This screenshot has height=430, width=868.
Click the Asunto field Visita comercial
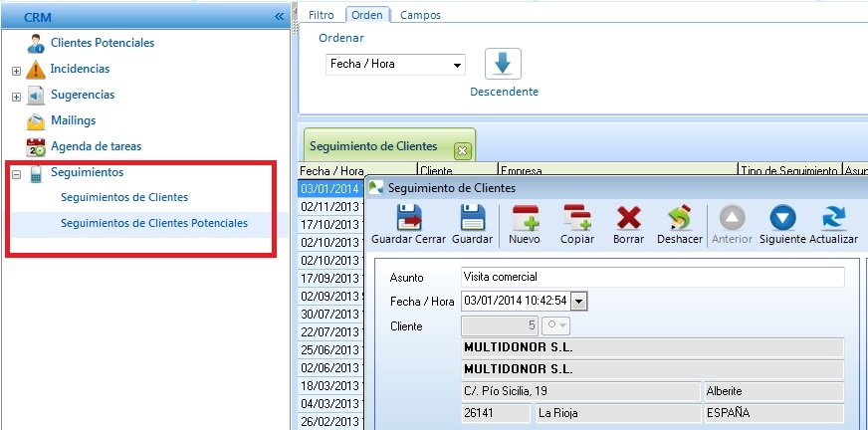653,278
